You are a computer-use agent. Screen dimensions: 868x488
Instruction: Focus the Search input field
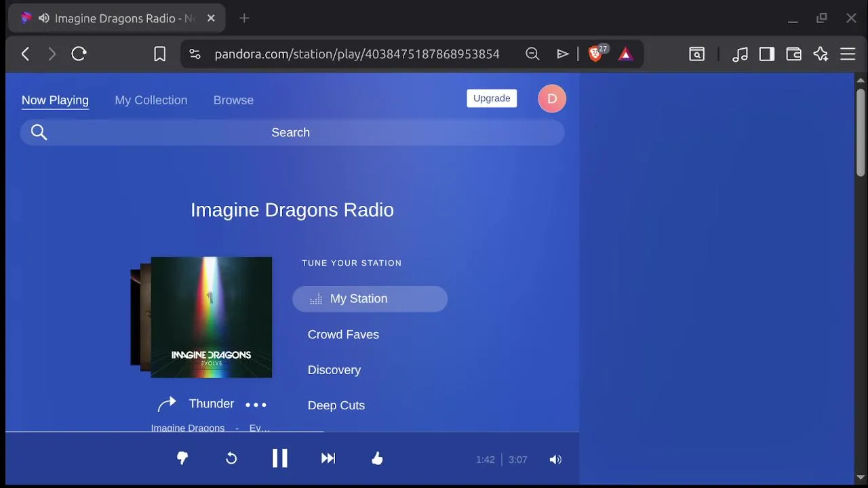click(292, 132)
